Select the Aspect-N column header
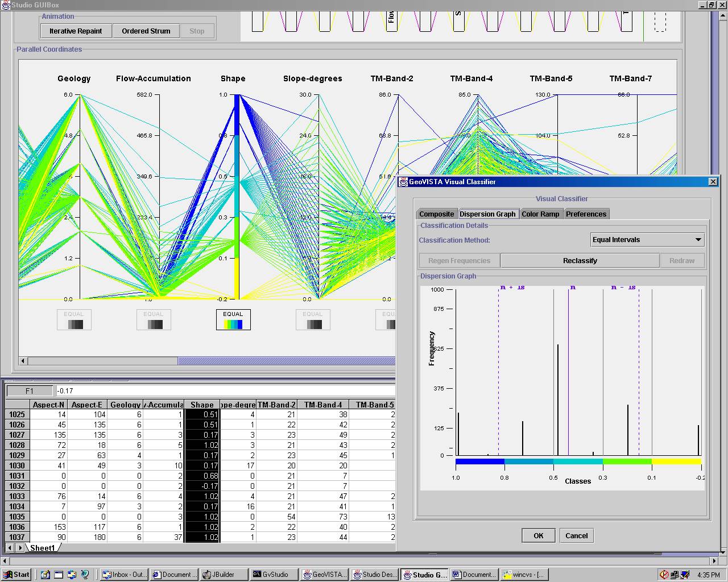This screenshot has width=728, height=582. (x=48, y=405)
